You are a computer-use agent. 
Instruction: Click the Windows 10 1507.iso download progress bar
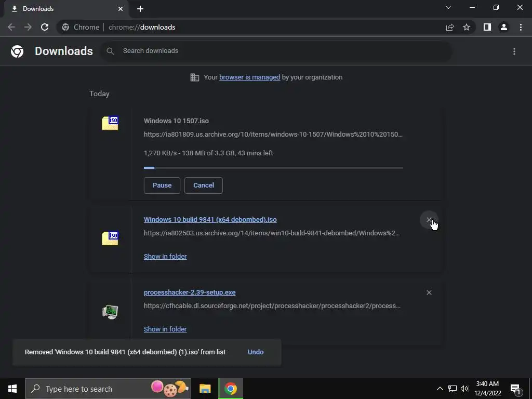tap(273, 168)
